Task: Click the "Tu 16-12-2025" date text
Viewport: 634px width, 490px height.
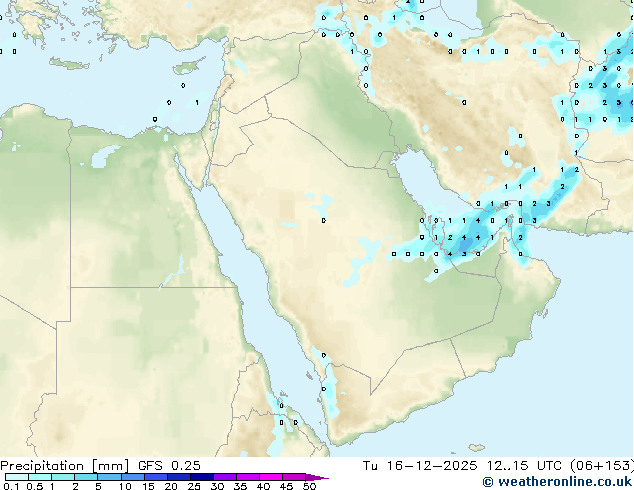Action: pos(420,466)
